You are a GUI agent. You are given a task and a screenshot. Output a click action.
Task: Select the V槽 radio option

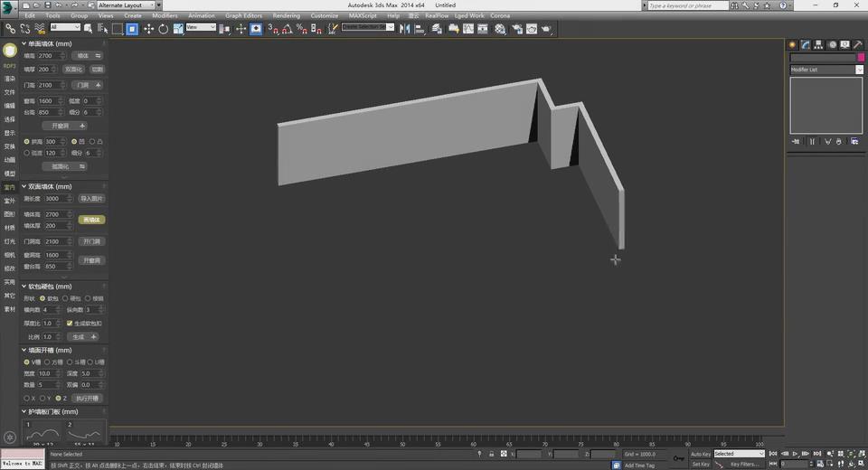26,362
